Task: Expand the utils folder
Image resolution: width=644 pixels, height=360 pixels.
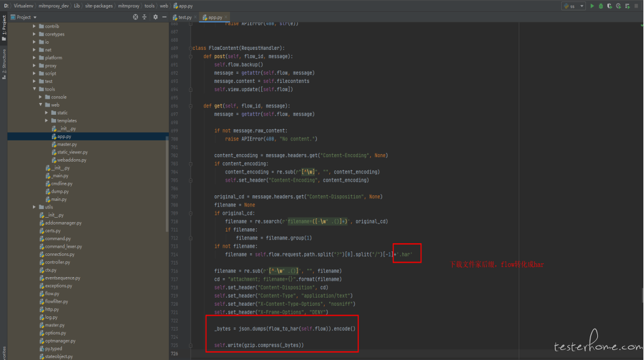Action: coord(34,207)
